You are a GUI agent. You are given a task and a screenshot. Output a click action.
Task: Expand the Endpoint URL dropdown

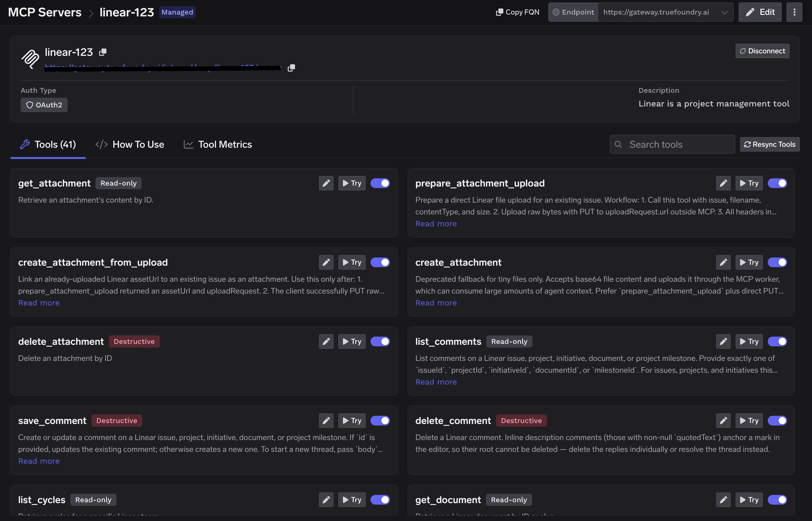(666, 12)
